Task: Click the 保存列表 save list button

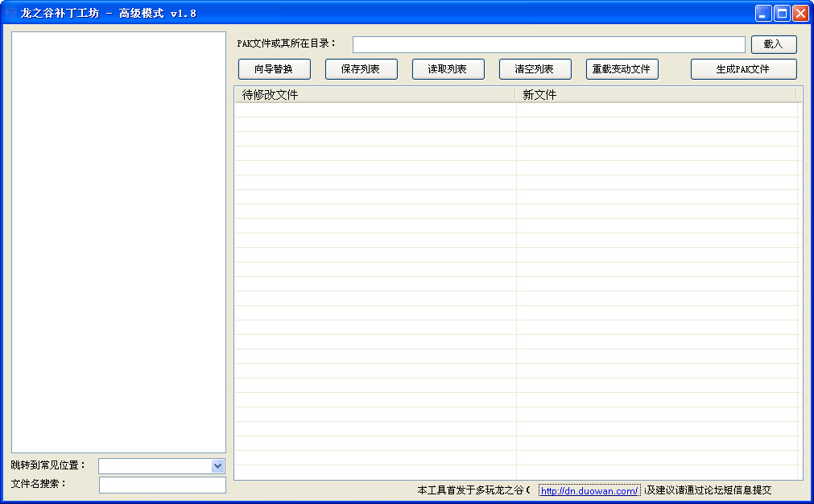Action: [361, 69]
